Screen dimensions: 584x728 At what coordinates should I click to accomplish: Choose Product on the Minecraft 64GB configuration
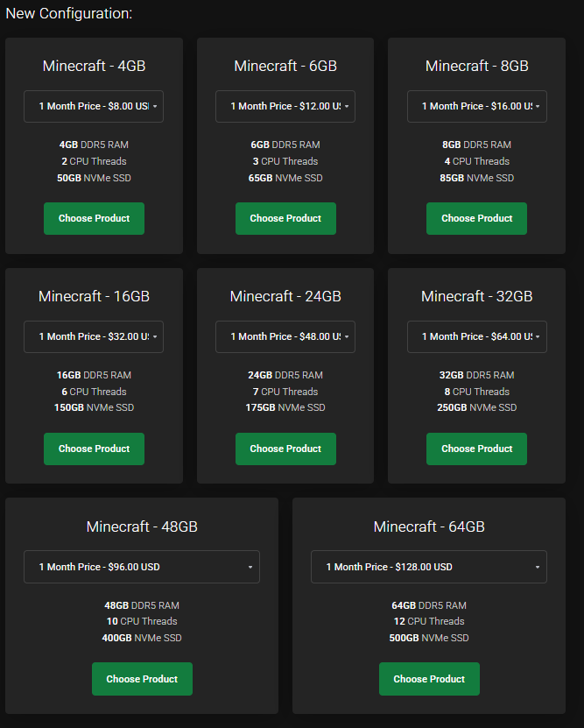click(x=428, y=679)
